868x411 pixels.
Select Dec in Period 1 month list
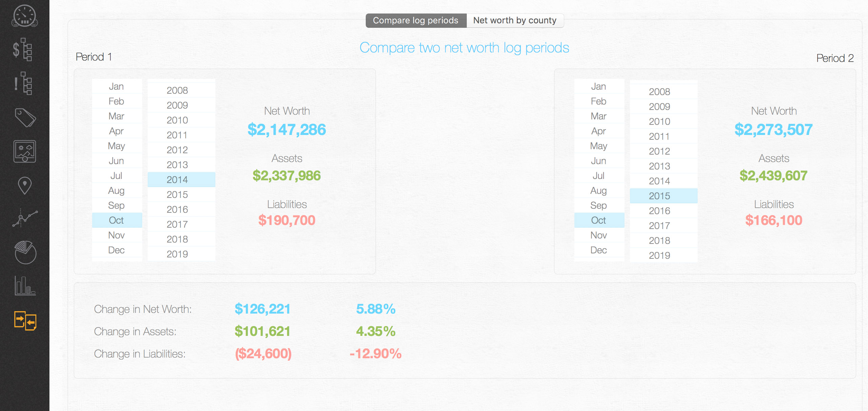[117, 250]
